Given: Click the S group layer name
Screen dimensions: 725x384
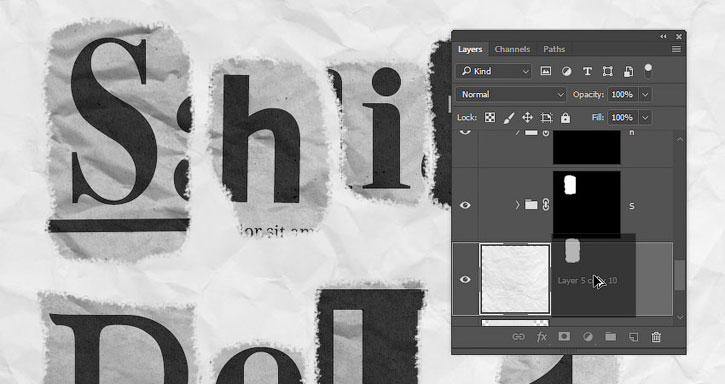Looking at the screenshot, I should 632,206.
